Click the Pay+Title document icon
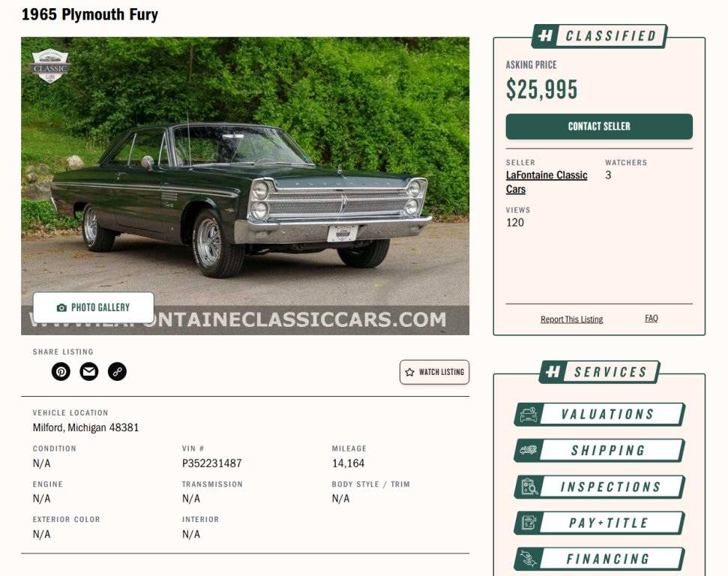Image resolution: width=728 pixels, height=576 pixels. tap(530, 523)
